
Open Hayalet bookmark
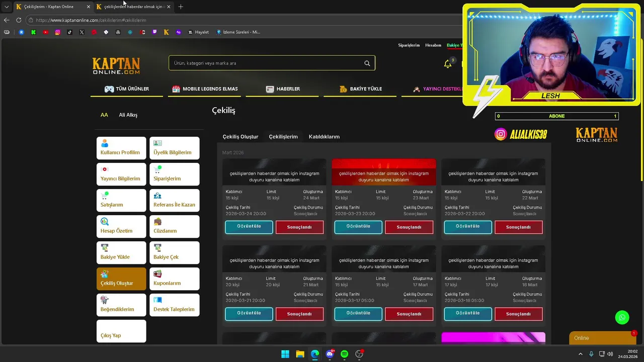198,32
